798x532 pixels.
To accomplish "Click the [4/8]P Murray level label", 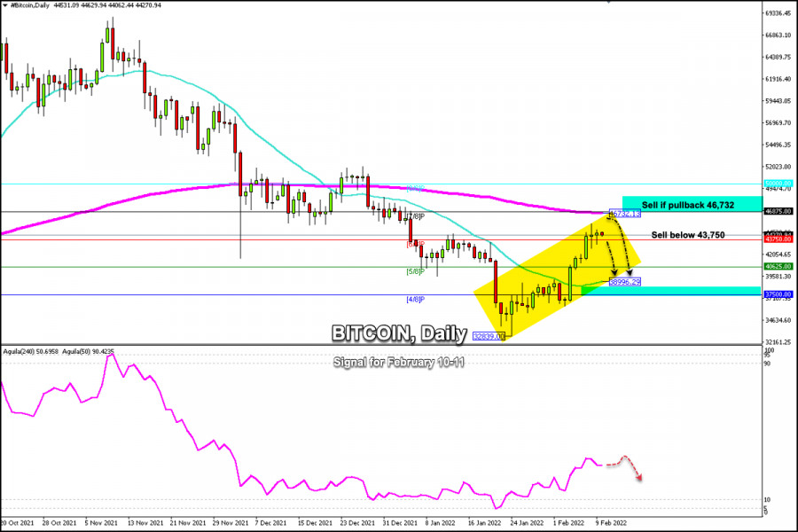I will point(415,300).
